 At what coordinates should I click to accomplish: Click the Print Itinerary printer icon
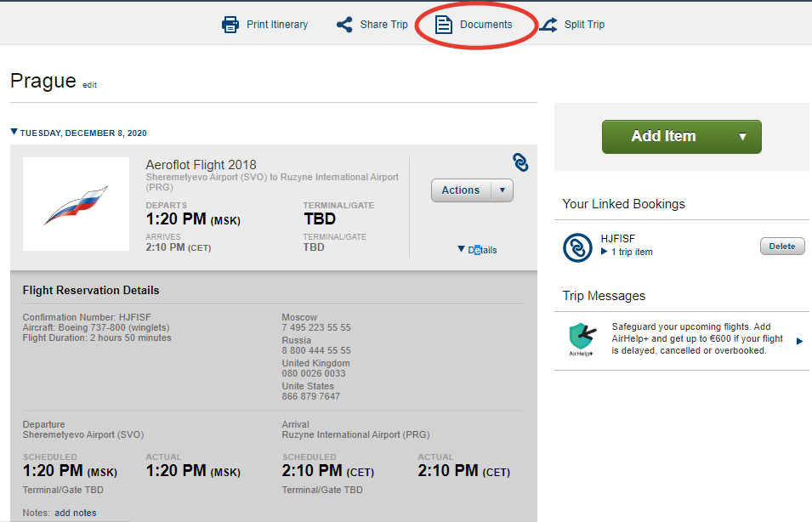(230, 25)
